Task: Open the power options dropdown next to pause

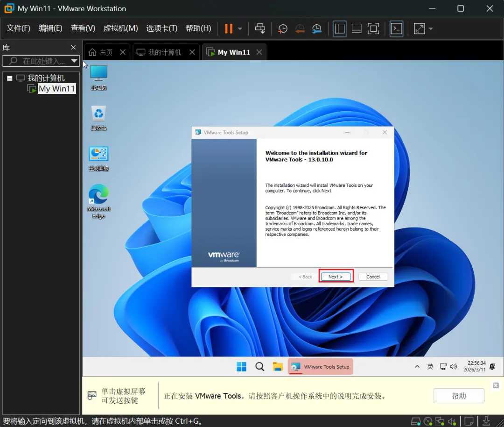Action: (x=240, y=28)
